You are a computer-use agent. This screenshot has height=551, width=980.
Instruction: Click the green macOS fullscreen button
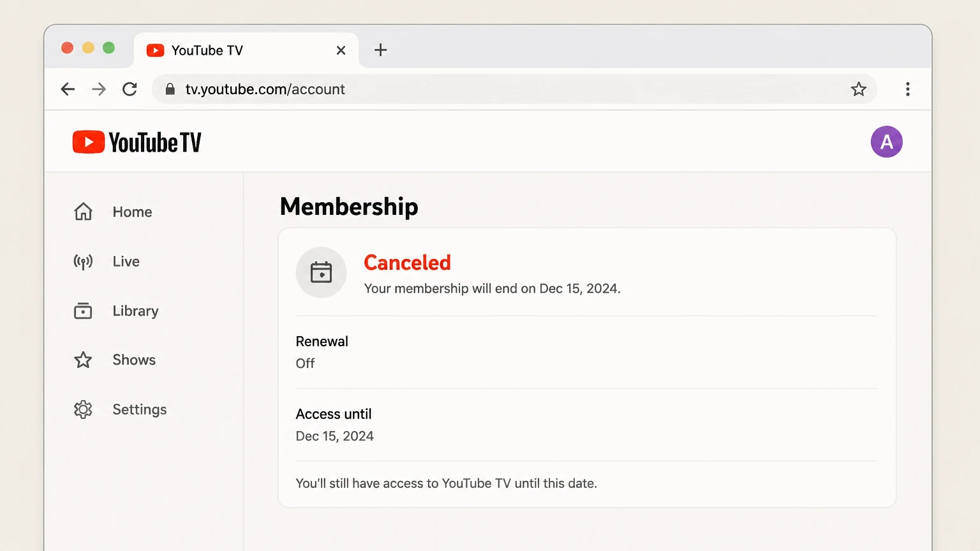[x=108, y=48]
